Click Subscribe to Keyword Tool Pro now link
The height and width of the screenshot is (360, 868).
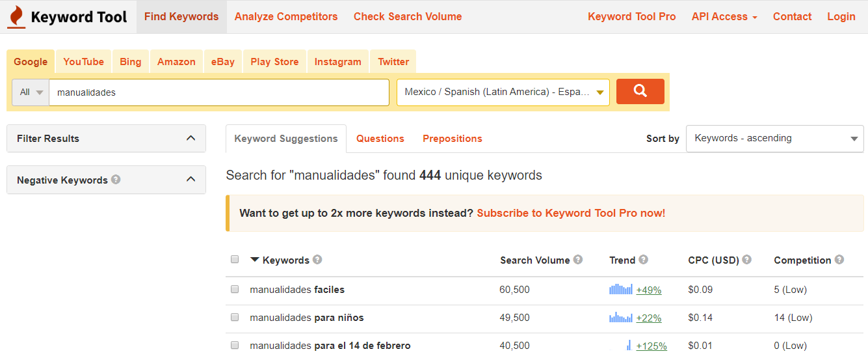point(570,213)
